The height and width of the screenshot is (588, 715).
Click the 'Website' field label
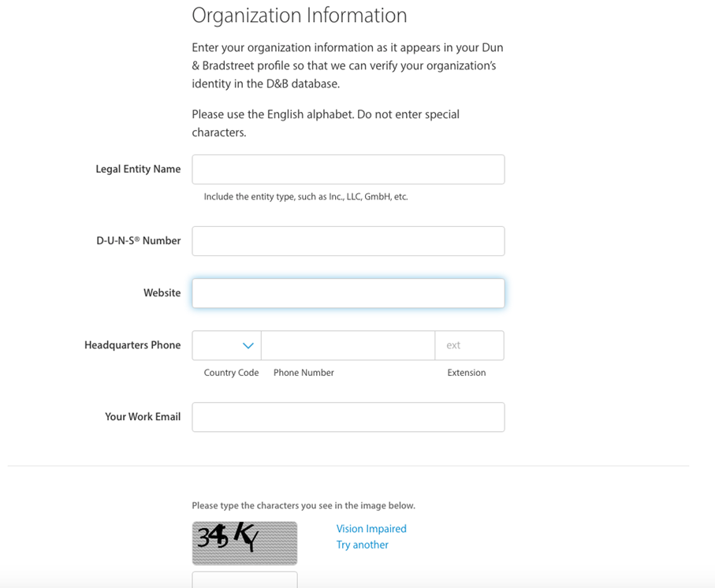[x=162, y=293]
